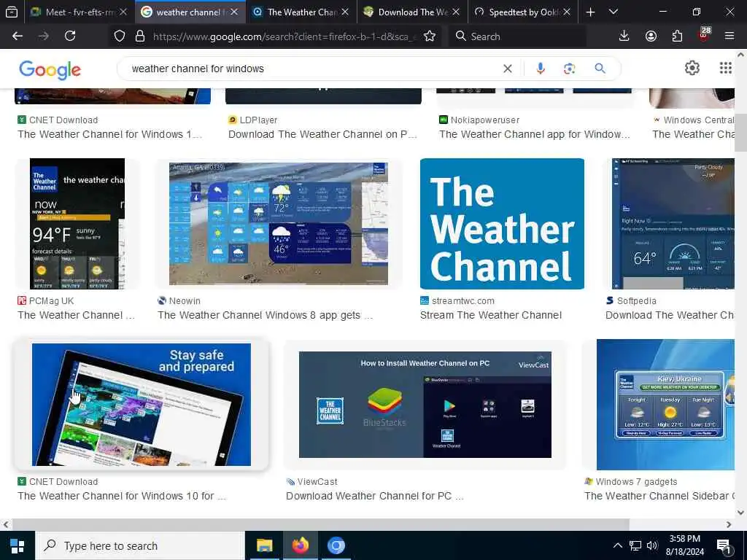Viewport: 747px width, 560px height.
Task: Open Download Weather Channel for PC link
Action: click(x=375, y=496)
